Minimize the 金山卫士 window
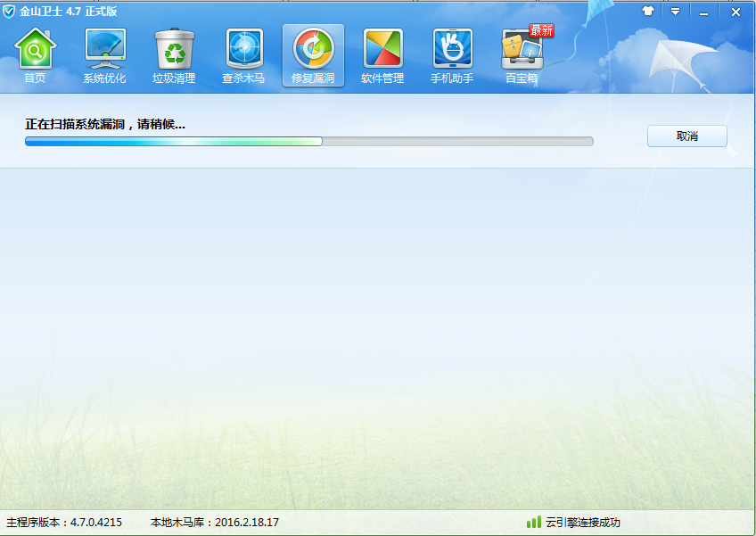The image size is (756, 536). pyautogui.click(x=704, y=12)
